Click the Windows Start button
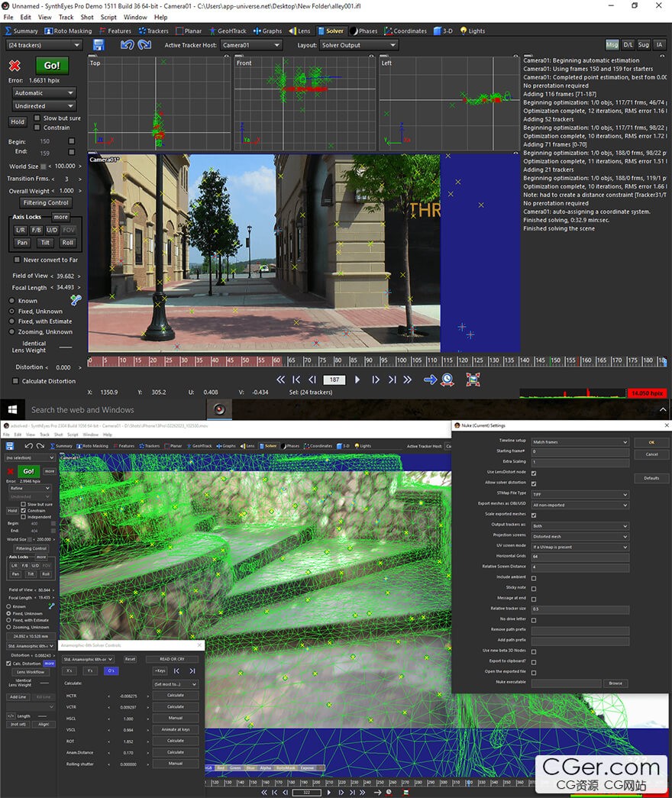Screen dimensions: 672x798 click(x=12, y=409)
